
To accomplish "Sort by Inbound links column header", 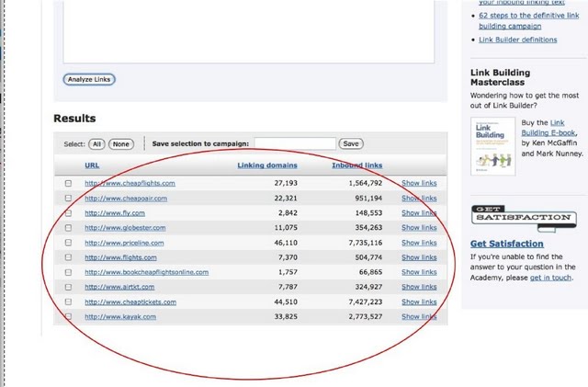I will click(357, 165).
